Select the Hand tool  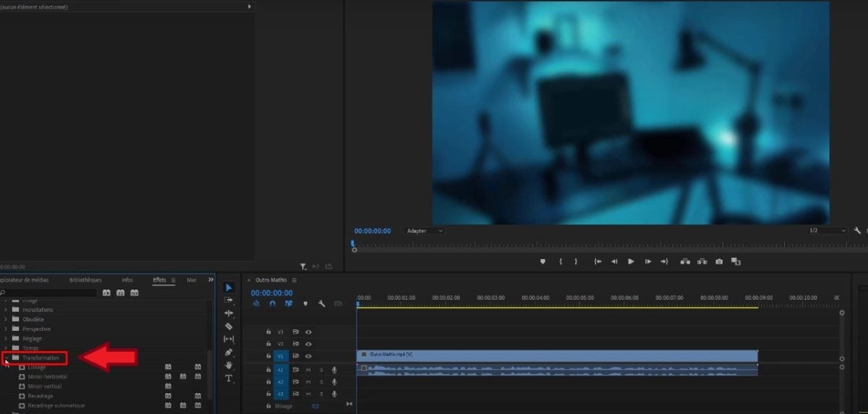coord(229,365)
